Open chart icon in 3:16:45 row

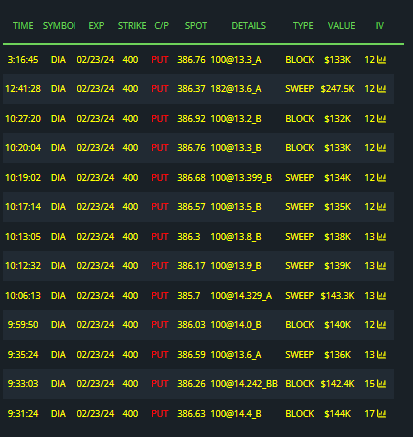pos(381,60)
